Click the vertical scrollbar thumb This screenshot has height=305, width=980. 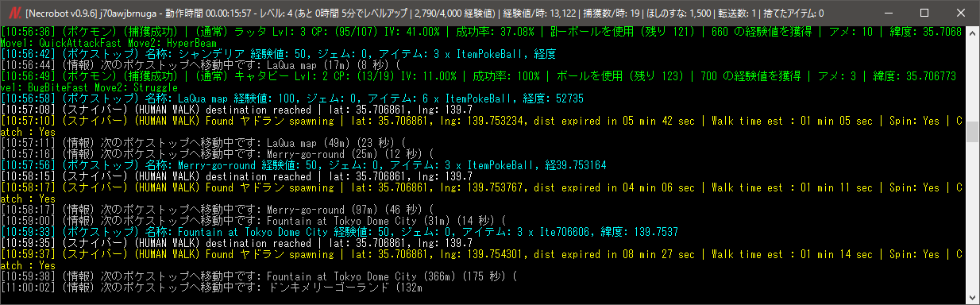pyautogui.click(x=972, y=132)
